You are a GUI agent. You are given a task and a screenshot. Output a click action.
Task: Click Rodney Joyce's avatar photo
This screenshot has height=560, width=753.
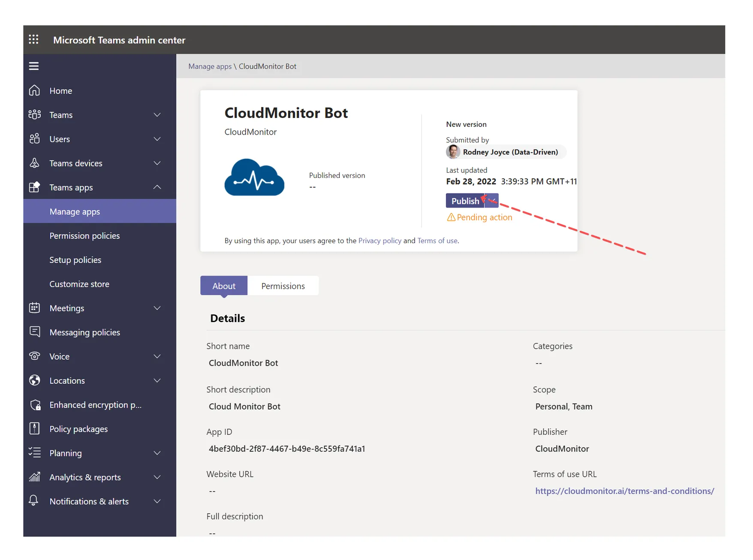coord(453,152)
